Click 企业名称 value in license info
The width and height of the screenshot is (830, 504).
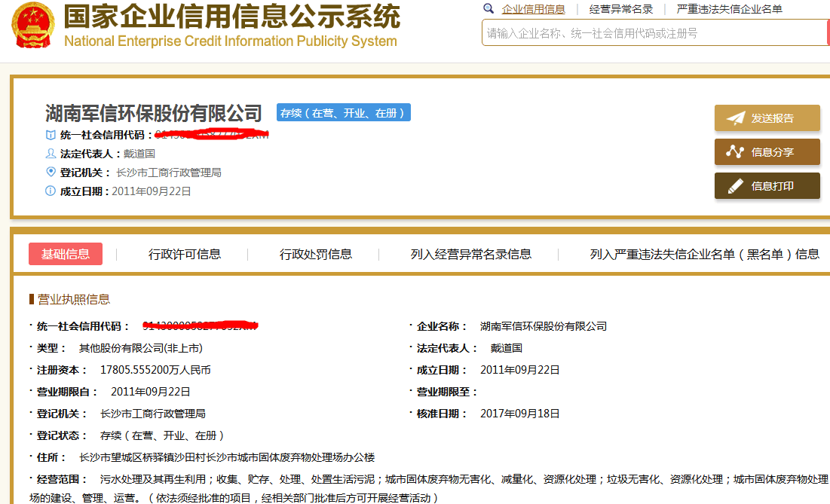click(544, 326)
